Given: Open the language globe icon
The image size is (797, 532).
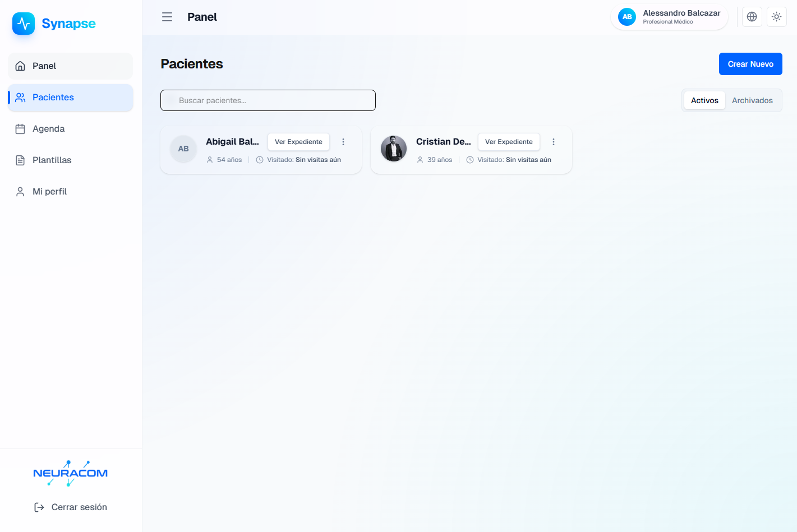Looking at the screenshot, I should [752, 17].
